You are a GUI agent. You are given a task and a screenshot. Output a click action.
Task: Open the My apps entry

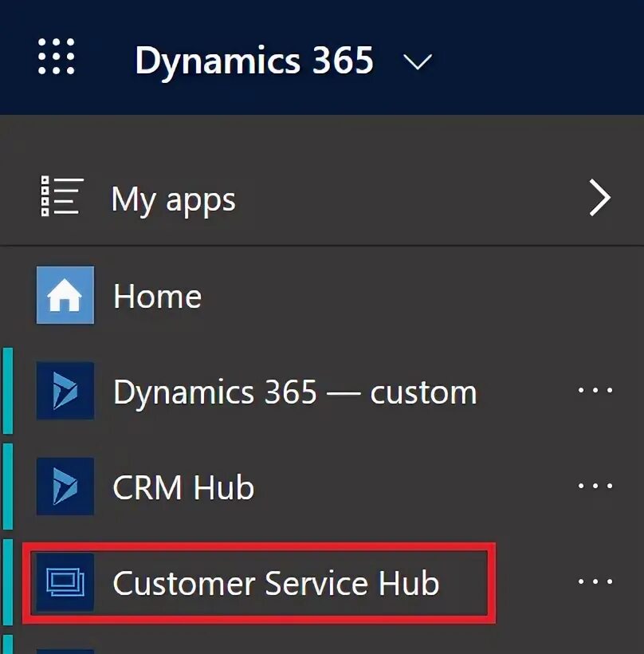[x=174, y=200]
